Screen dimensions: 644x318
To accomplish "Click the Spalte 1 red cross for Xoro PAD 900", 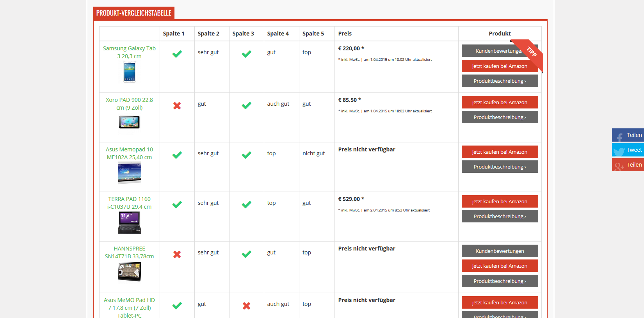I will [177, 105].
